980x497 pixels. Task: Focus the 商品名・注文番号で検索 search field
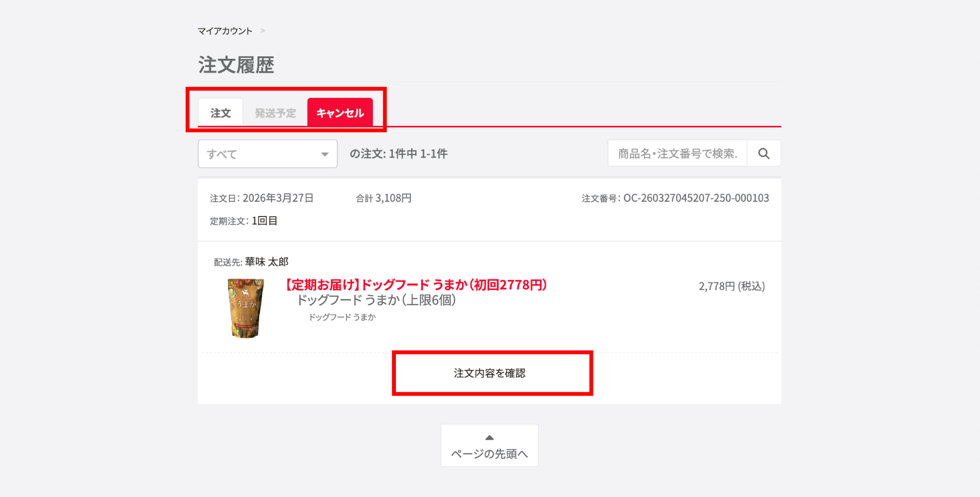coord(677,154)
